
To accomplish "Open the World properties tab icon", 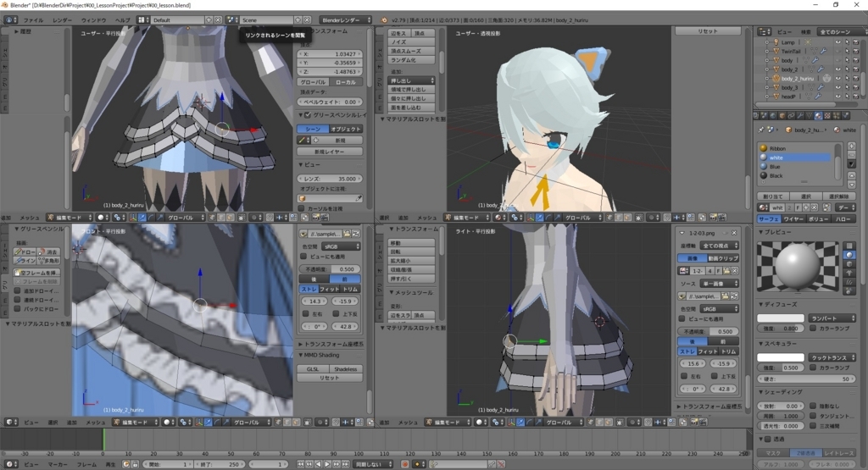I will coord(773,115).
